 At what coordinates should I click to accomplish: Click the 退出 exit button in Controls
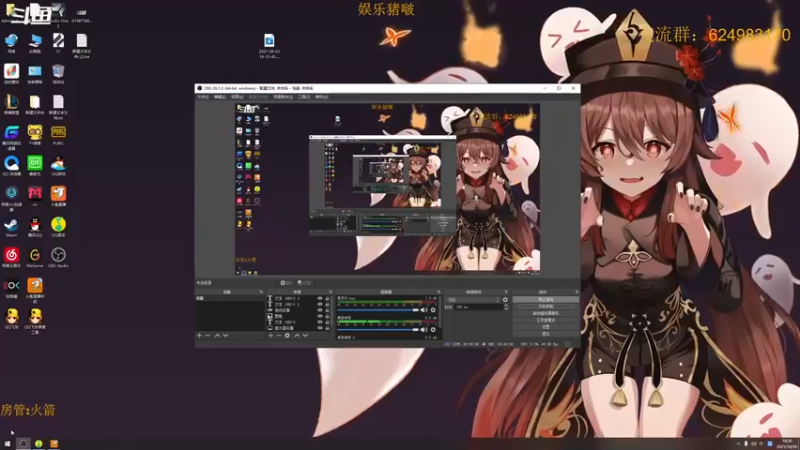click(x=545, y=334)
